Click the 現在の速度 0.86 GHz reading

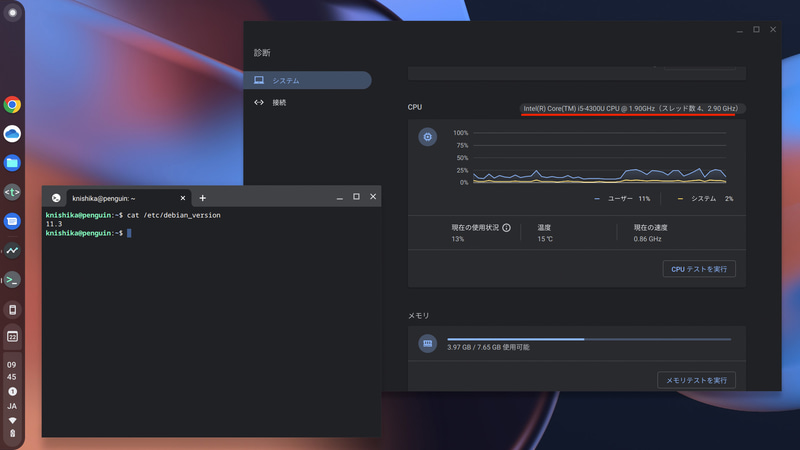[x=651, y=233]
